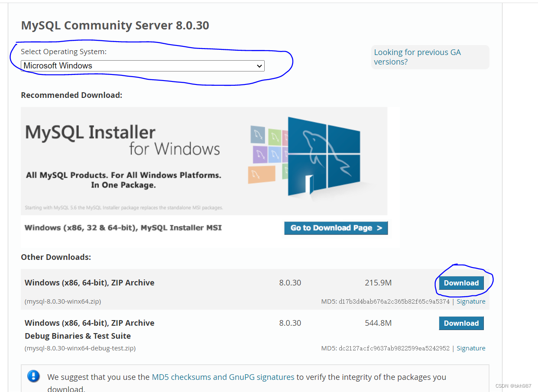
Task: Open Signature link for winx64-debug-test.zip
Action: [x=471, y=348]
